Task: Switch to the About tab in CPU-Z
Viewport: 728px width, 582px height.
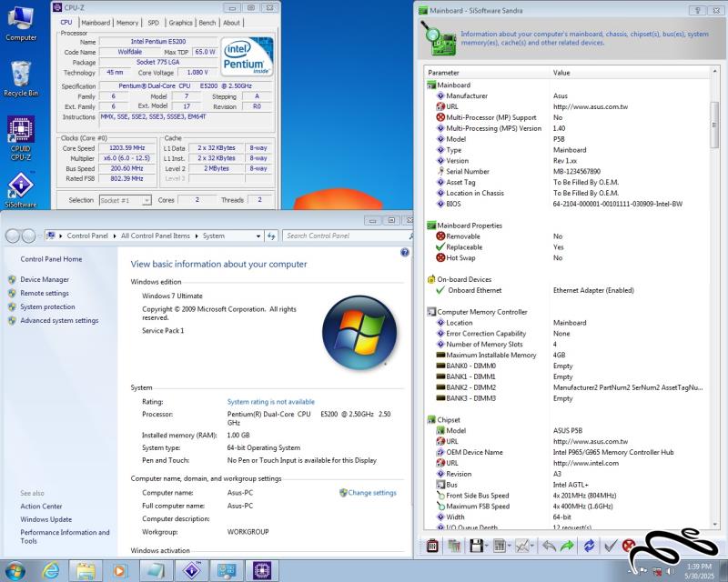Action: (x=231, y=23)
